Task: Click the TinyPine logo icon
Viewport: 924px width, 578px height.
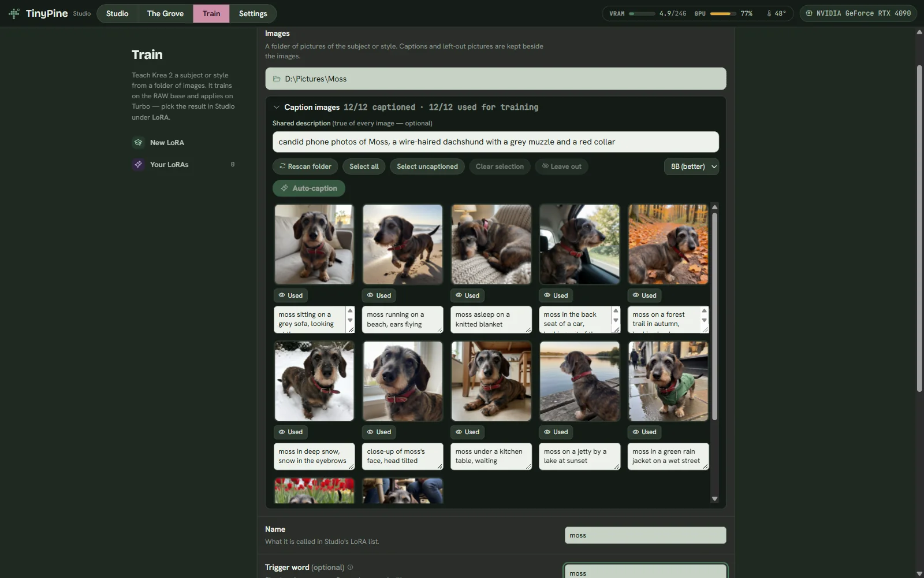Action: [14, 13]
